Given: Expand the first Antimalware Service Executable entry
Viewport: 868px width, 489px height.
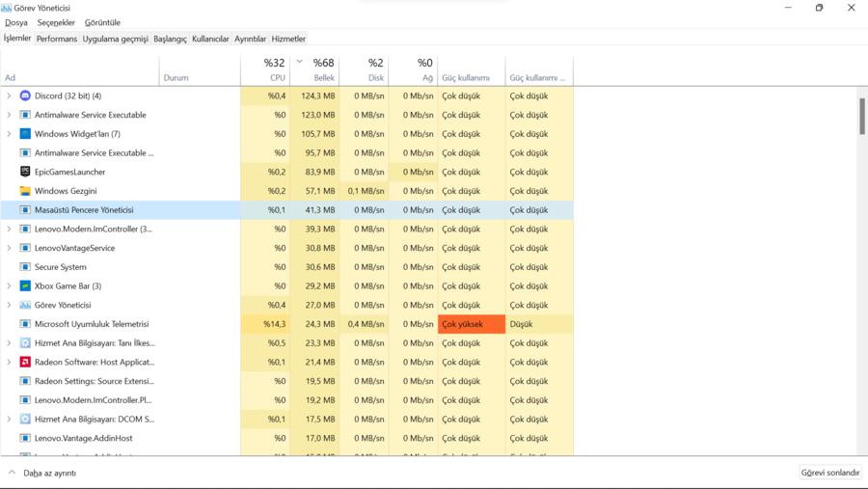Looking at the screenshot, I should pyautogui.click(x=9, y=115).
